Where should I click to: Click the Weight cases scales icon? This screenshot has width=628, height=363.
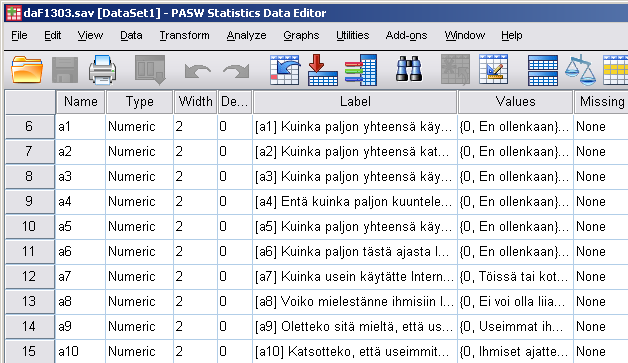580,70
